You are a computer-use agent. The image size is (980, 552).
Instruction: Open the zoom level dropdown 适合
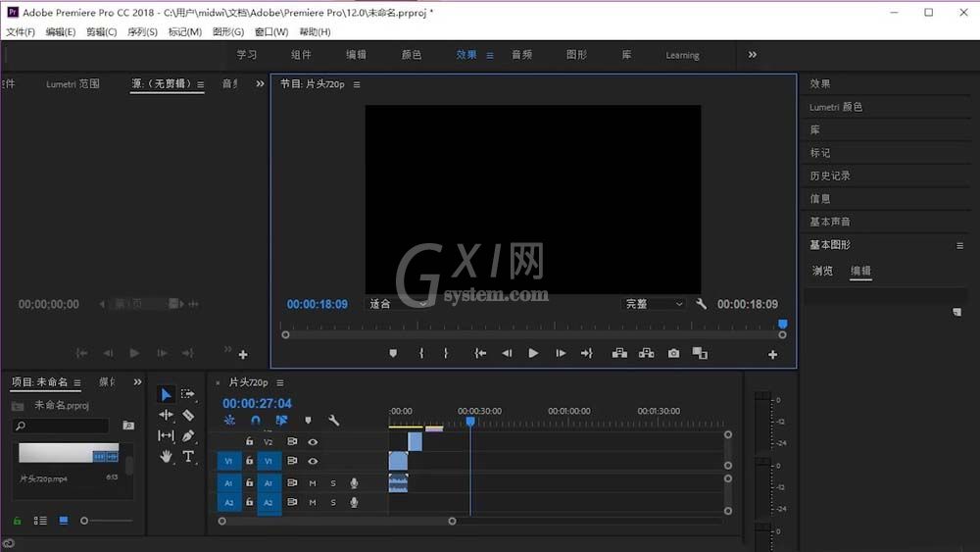click(398, 304)
